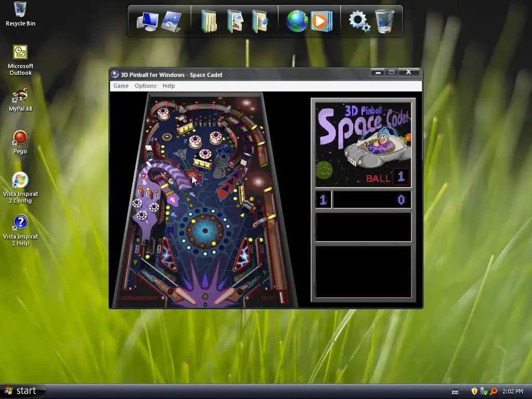Select the Microsoft Outlook desktop shortcut
This screenshot has width=532, height=399.
point(20,60)
